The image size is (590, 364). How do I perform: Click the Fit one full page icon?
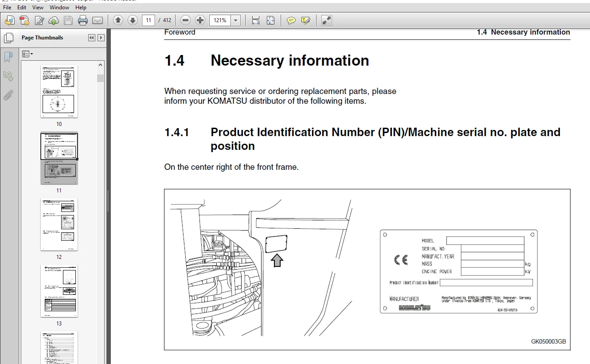coord(270,20)
